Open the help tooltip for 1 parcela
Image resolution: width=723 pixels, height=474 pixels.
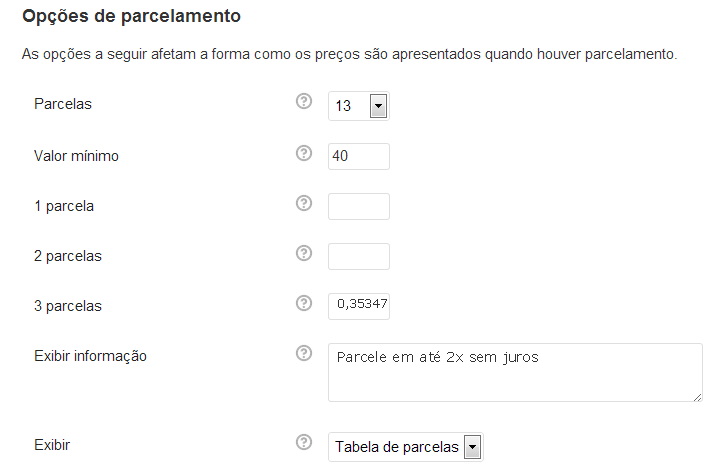[304, 204]
